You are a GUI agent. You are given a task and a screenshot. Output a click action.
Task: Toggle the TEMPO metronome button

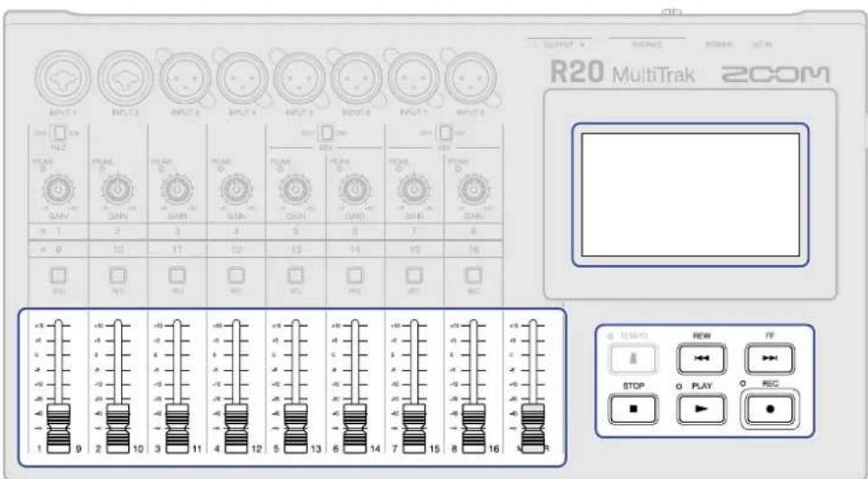pos(633,358)
